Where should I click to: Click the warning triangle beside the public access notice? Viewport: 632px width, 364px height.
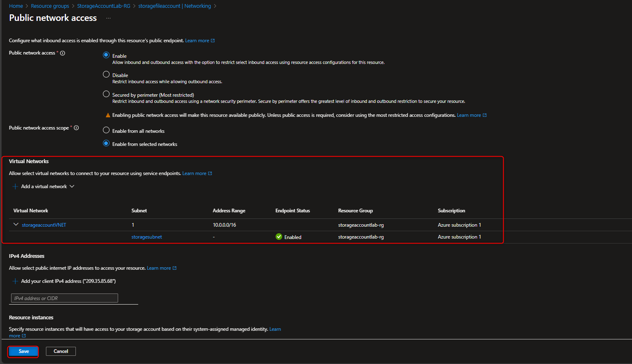coord(108,115)
